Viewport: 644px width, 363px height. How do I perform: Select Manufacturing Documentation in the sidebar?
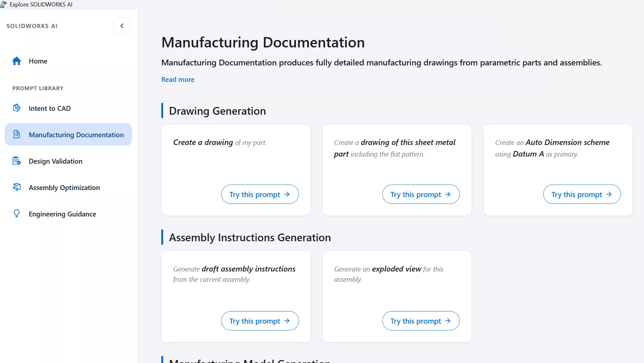pyautogui.click(x=68, y=134)
